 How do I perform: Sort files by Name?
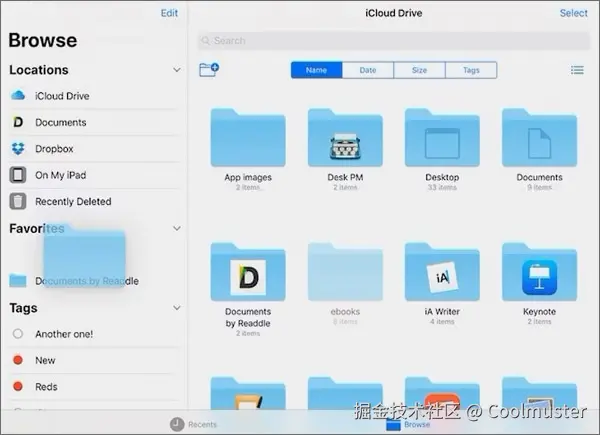click(x=316, y=70)
